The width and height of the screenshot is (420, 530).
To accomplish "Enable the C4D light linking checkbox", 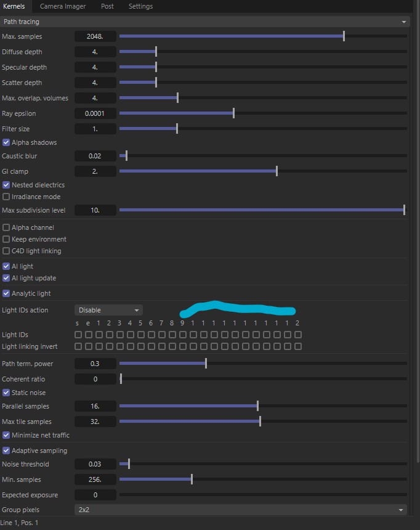I will 6,251.
